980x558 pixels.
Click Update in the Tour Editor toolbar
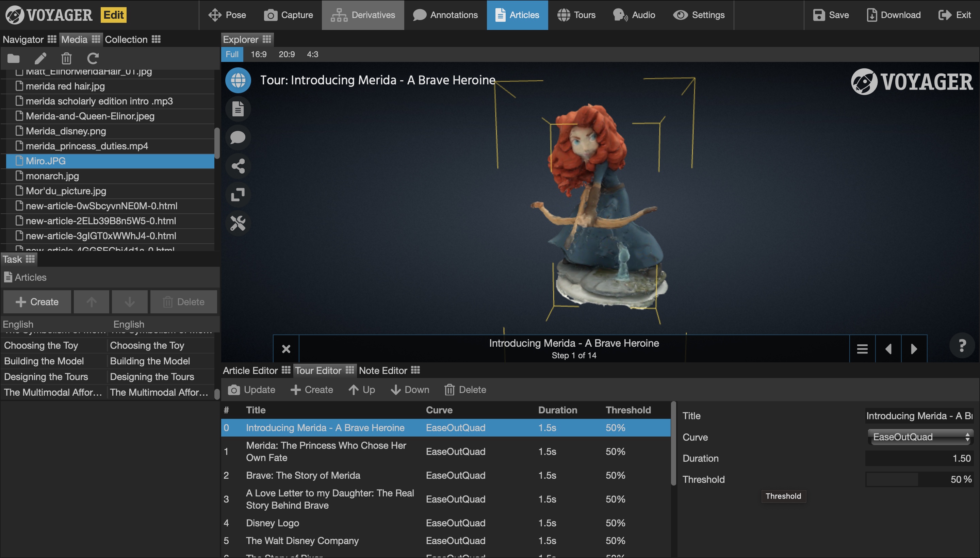coord(251,390)
